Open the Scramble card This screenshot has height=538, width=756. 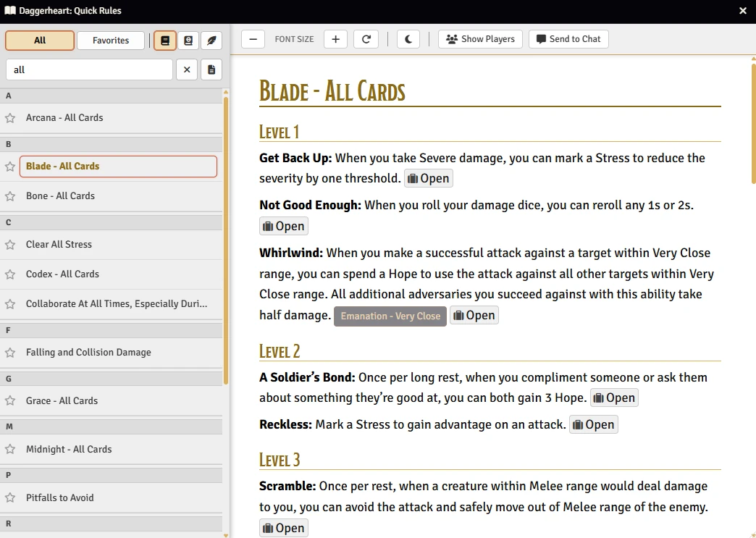pos(284,529)
